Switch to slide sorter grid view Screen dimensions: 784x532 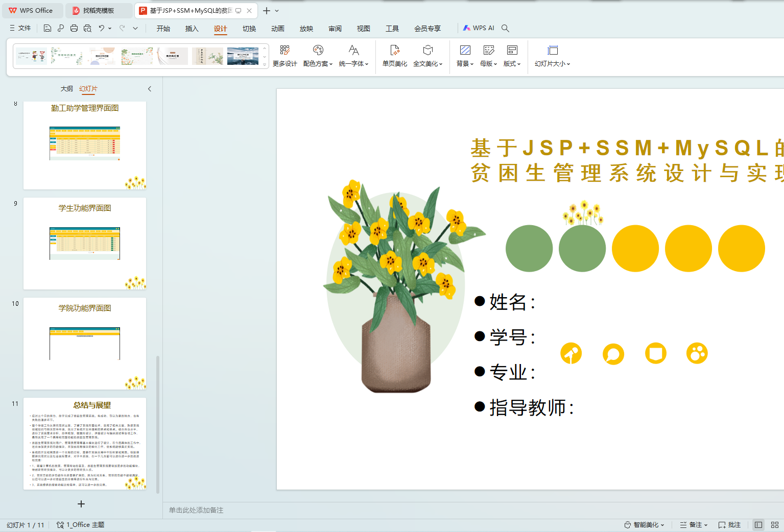[774, 525]
